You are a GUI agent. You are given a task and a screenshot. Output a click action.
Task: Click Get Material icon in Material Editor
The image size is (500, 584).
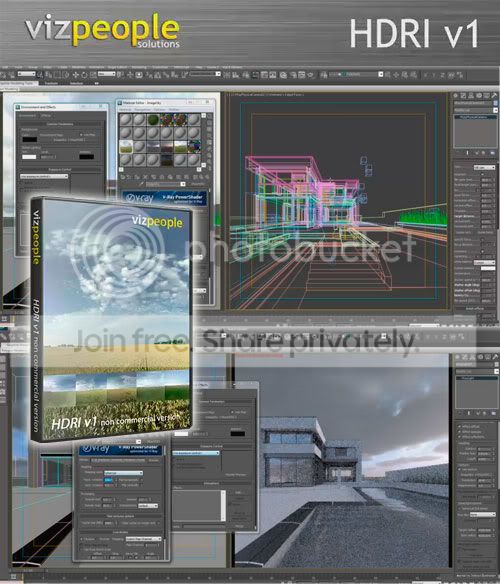123,177
